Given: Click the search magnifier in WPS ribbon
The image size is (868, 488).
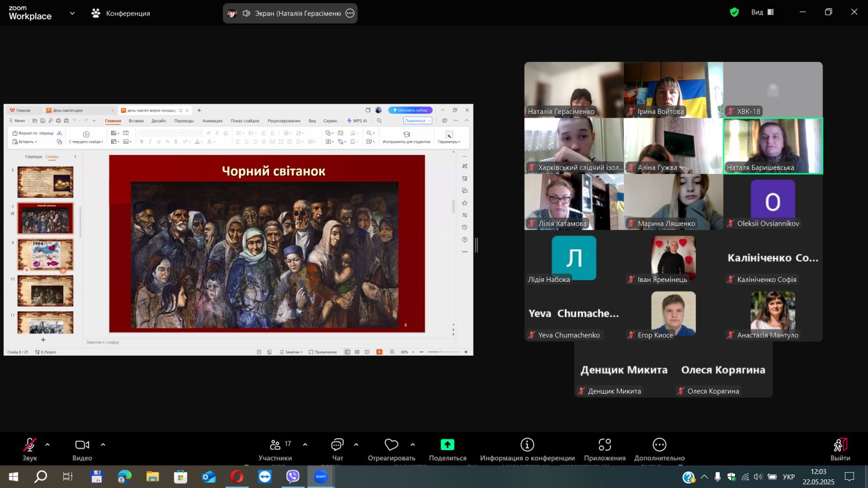Looking at the screenshot, I should 379,121.
